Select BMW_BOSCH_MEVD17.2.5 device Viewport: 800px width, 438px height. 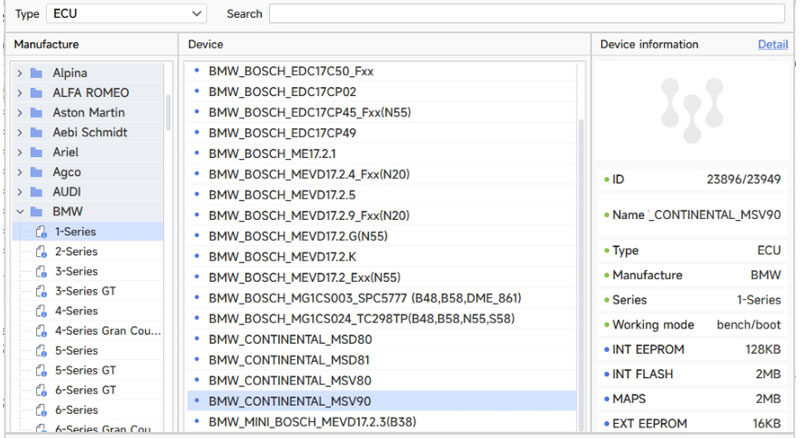[x=382, y=195]
